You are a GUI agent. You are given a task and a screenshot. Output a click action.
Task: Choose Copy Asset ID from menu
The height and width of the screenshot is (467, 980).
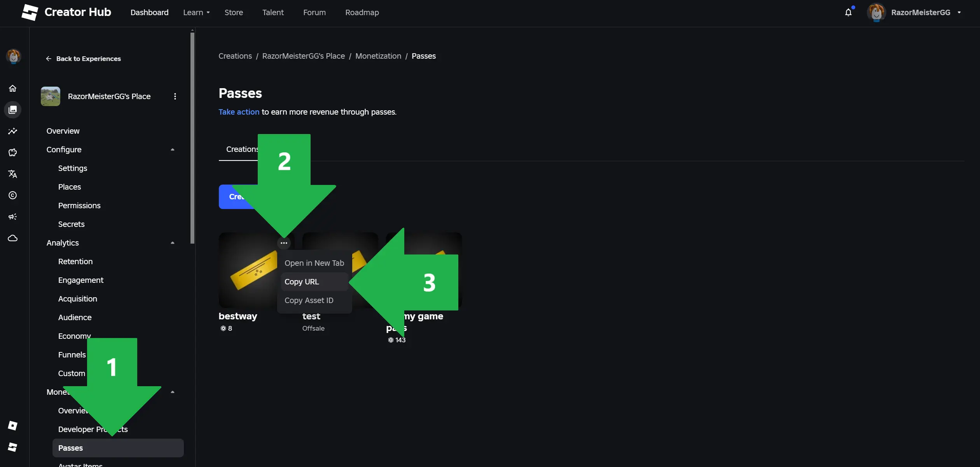click(x=314, y=300)
